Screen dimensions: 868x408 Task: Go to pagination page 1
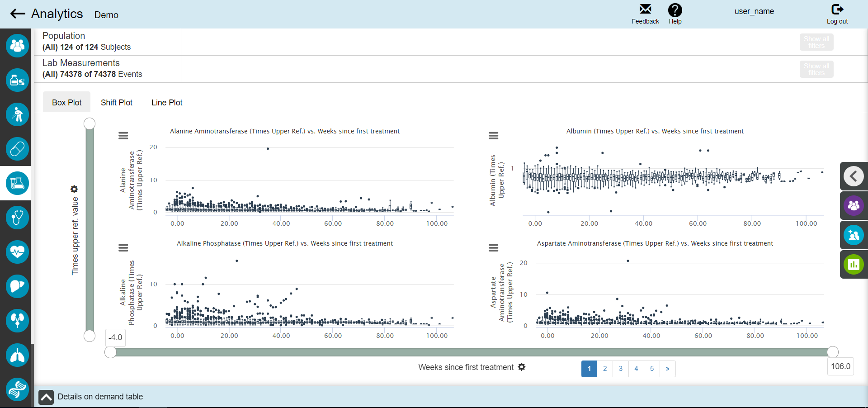[589, 369]
